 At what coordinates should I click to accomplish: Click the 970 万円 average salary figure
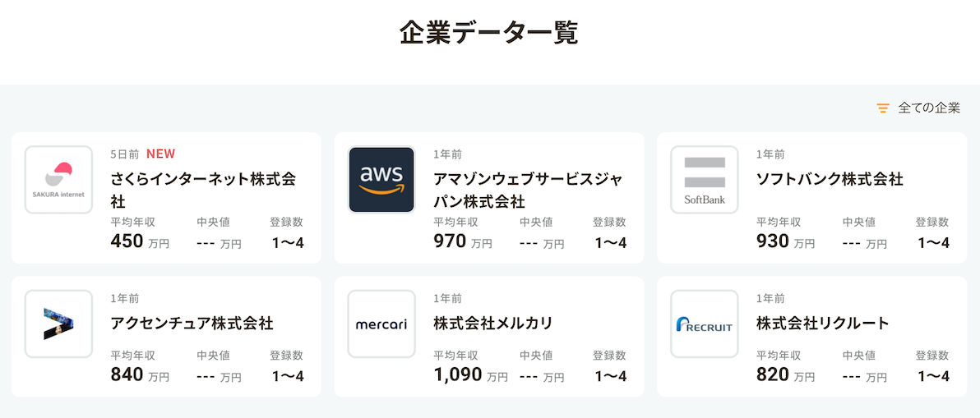click(x=462, y=241)
